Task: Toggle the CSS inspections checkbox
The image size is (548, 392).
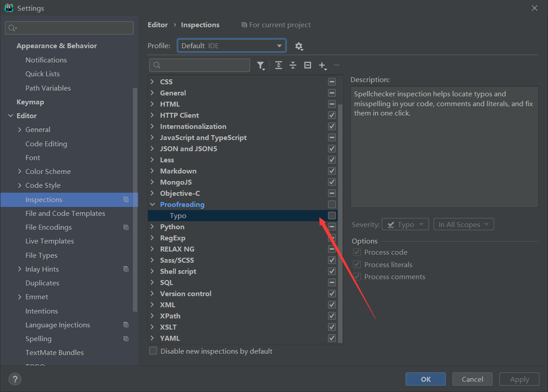Action: pyautogui.click(x=332, y=82)
